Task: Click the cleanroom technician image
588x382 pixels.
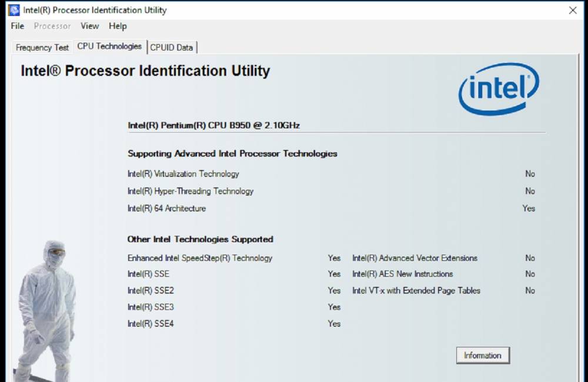Action: [x=45, y=311]
